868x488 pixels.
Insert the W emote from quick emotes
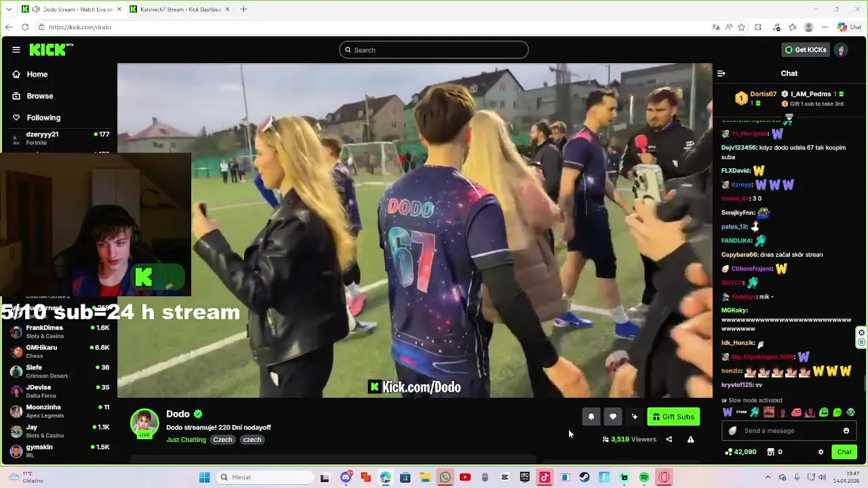click(728, 412)
